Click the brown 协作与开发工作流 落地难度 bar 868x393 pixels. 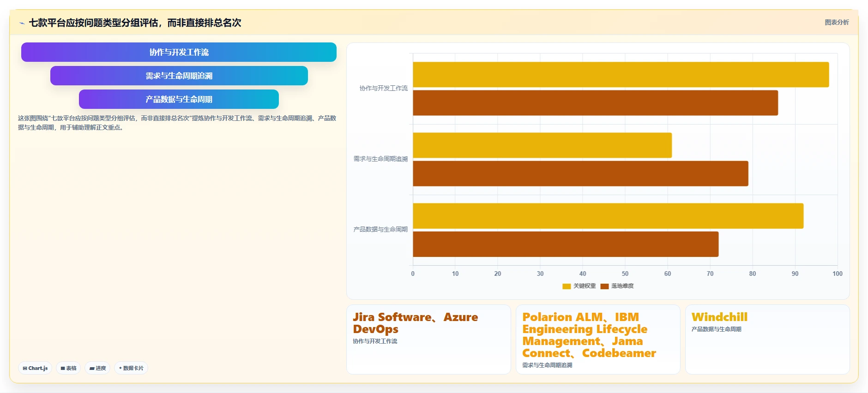595,103
